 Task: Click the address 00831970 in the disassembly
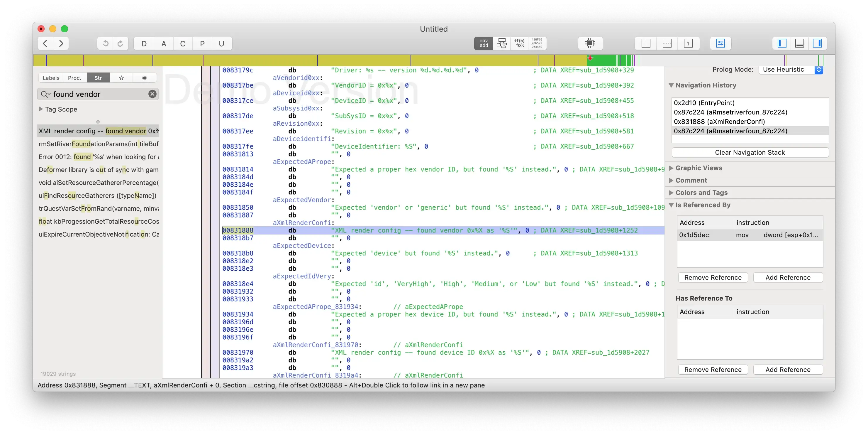click(x=238, y=353)
